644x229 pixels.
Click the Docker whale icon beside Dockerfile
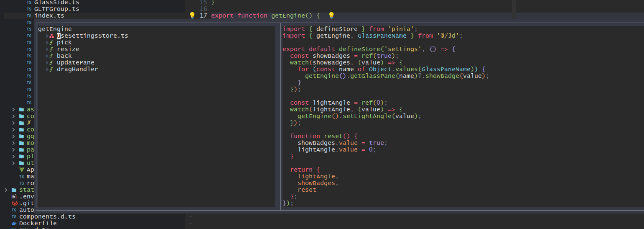(14, 223)
